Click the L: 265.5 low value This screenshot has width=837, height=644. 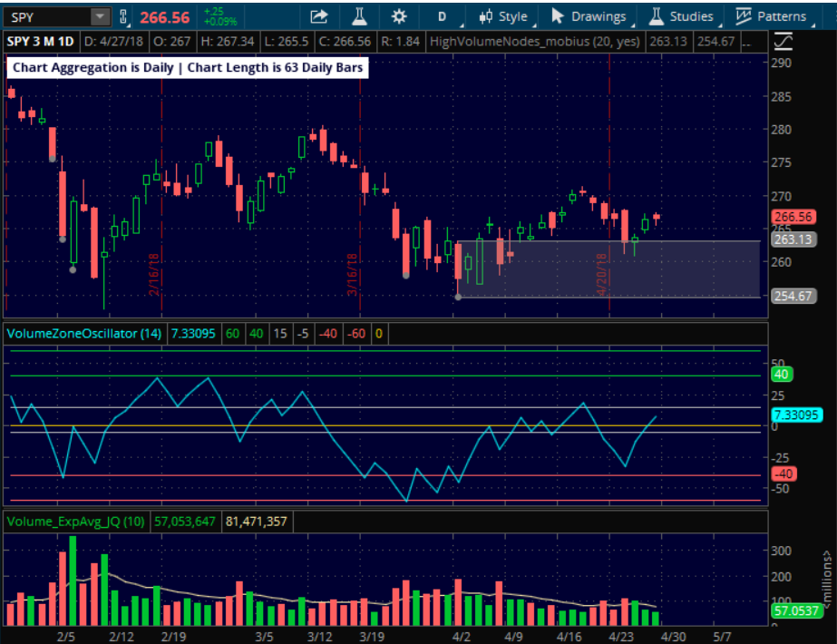pyautogui.click(x=287, y=42)
